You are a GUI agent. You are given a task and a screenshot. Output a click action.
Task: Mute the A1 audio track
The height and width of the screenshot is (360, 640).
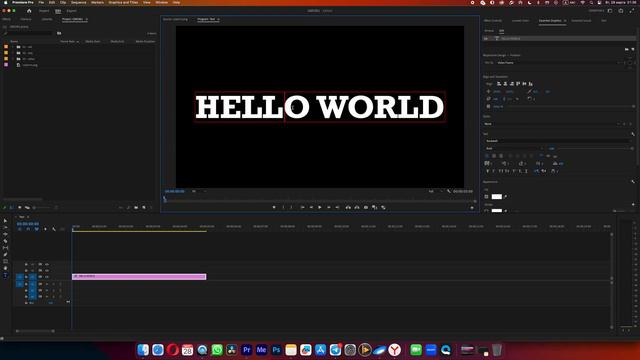coord(47,284)
